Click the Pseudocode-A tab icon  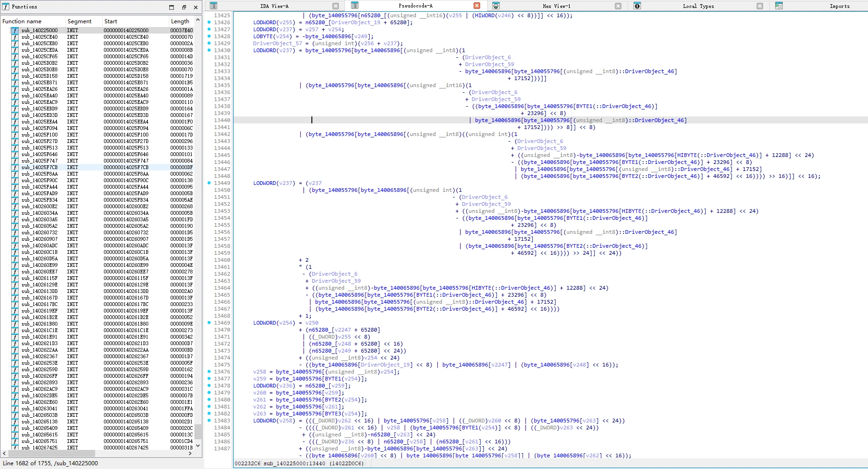click(x=355, y=6)
